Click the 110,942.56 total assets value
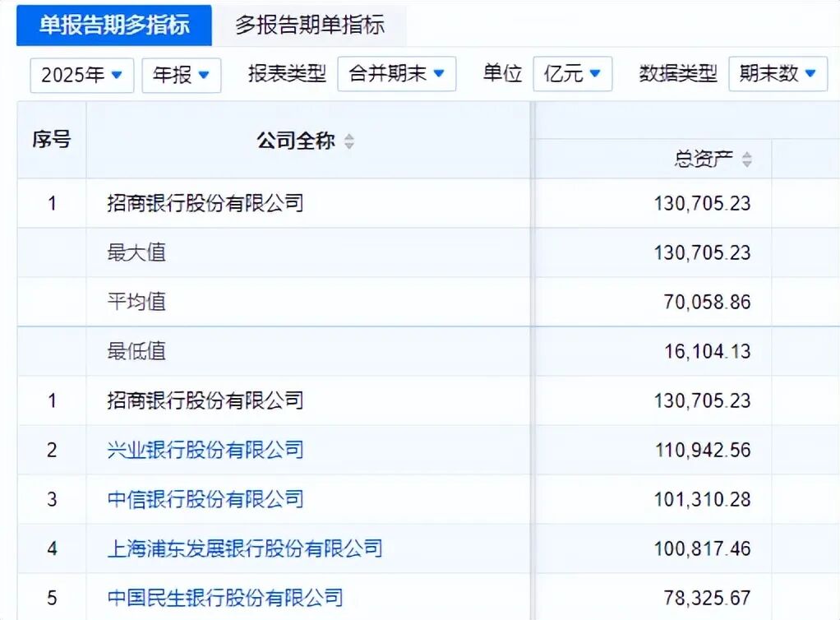The image size is (840, 620). 702,450
